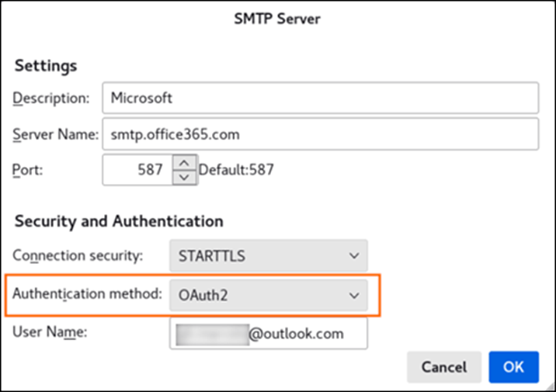Click the STARTTLS dropdown chevron
Screen dimensions: 556x392
tap(354, 255)
